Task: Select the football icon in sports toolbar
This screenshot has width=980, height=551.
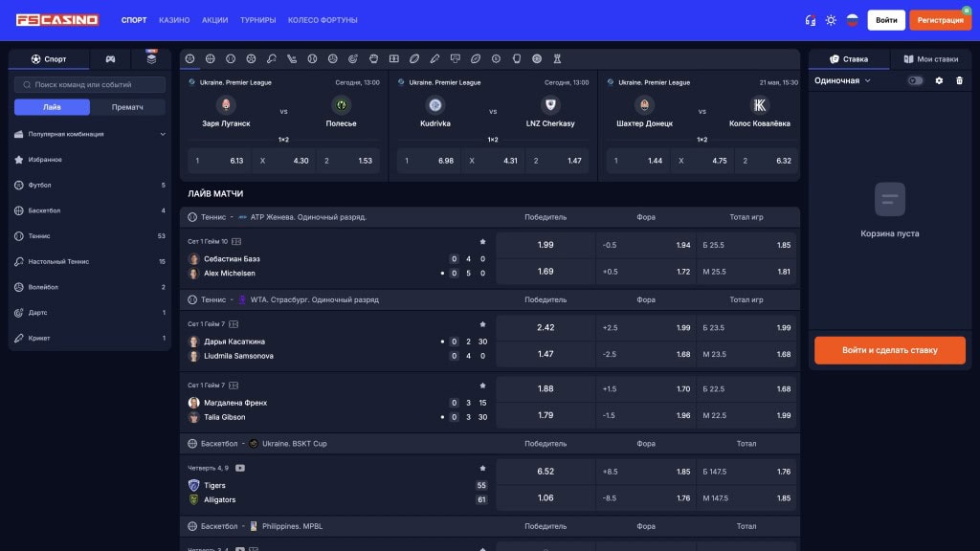Action: [x=190, y=58]
